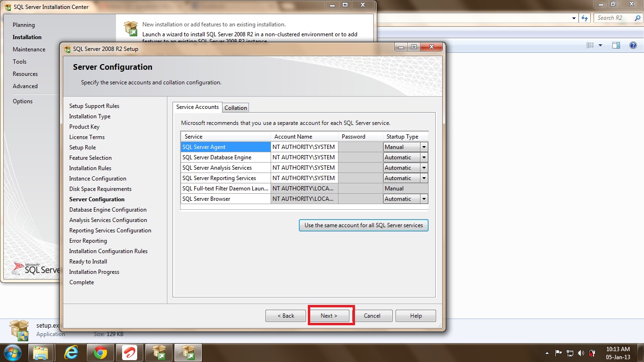The image size is (644, 362).
Task: Select the Service Accounts tab
Action: (x=197, y=107)
